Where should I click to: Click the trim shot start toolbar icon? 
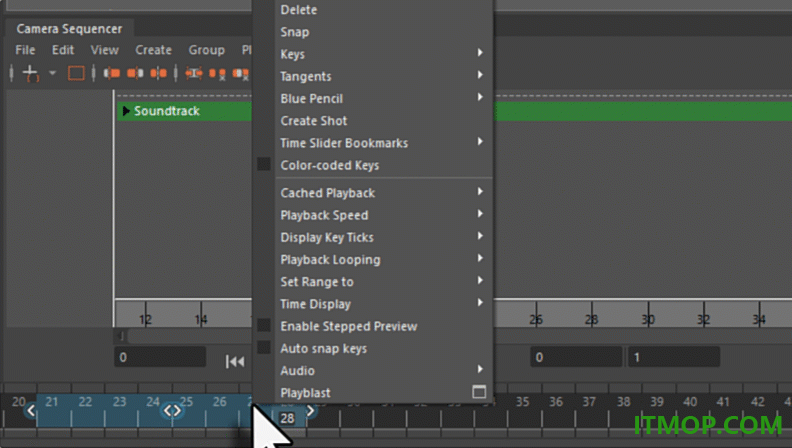pos(112,73)
